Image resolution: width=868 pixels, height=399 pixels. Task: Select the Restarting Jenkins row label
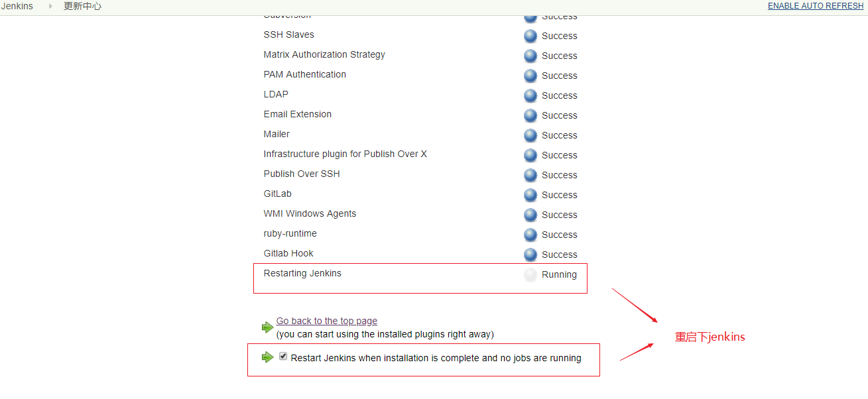point(302,273)
